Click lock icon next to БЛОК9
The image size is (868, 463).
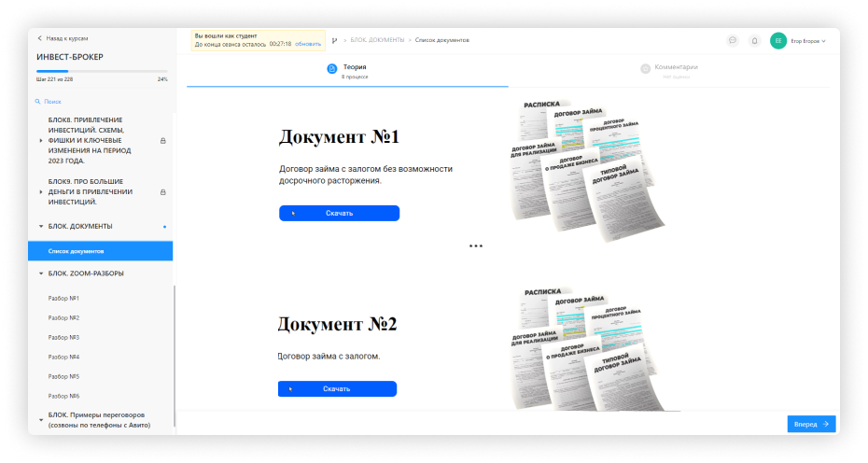[x=162, y=192]
